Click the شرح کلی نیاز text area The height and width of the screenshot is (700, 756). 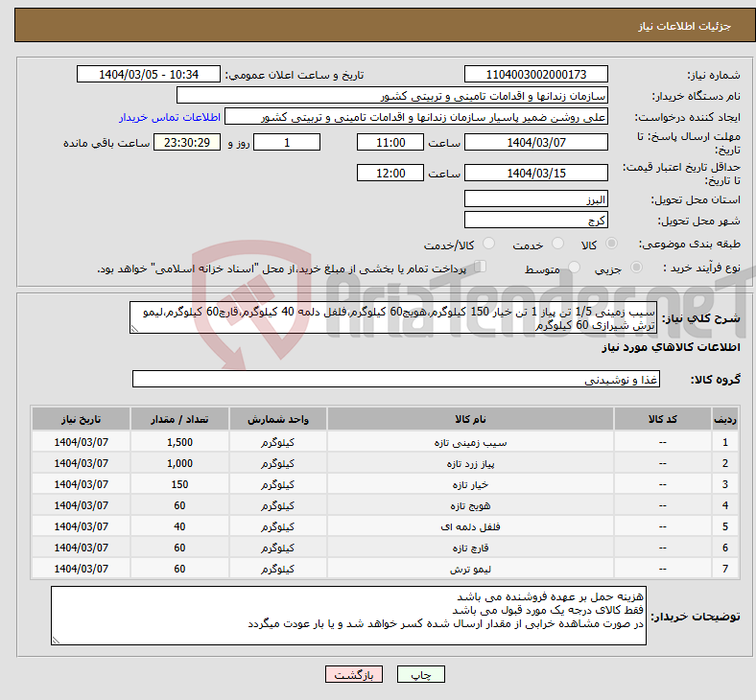click(x=393, y=318)
